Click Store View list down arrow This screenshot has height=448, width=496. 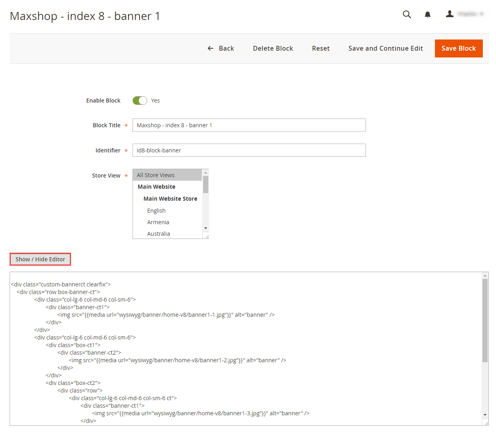click(206, 228)
